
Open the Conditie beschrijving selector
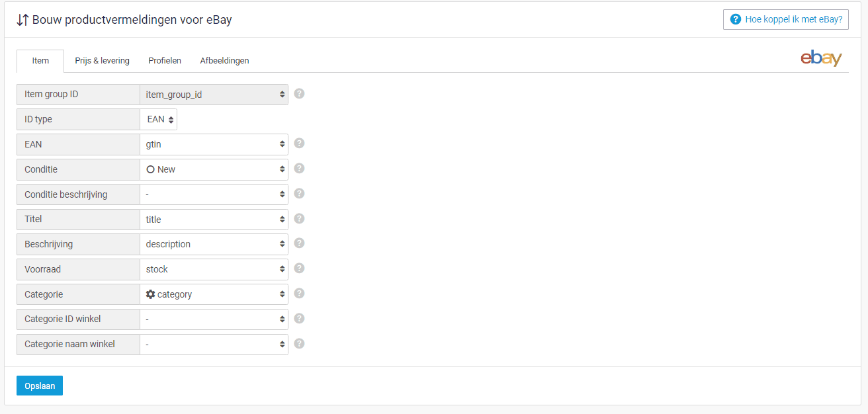pos(213,194)
